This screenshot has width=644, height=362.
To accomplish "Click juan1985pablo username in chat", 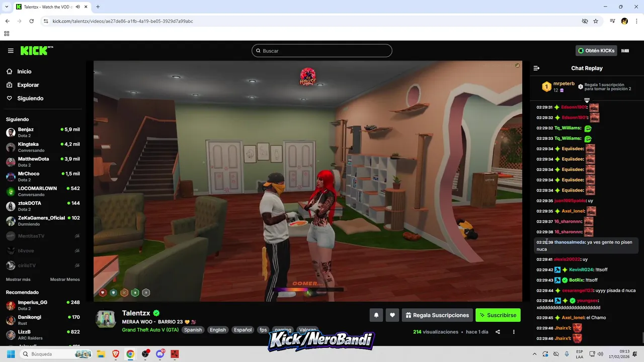I will (x=571, y=201).
